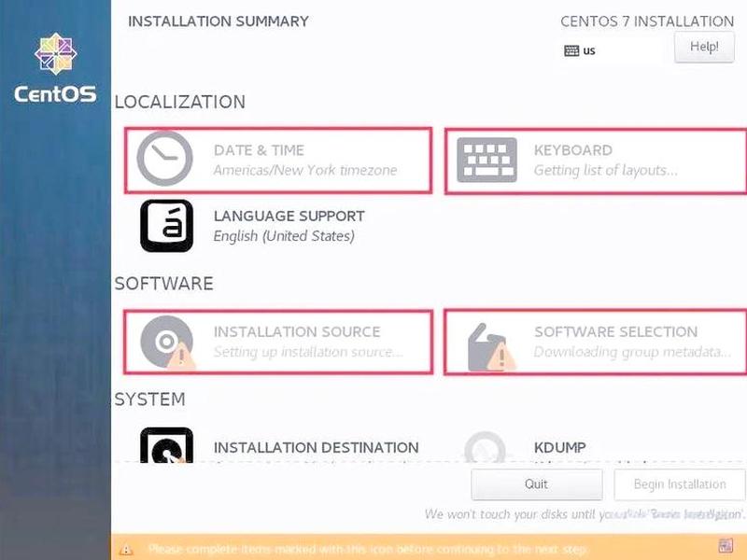
Task: Open SOFTWARE SELECTION label
Action: point(616,332)
